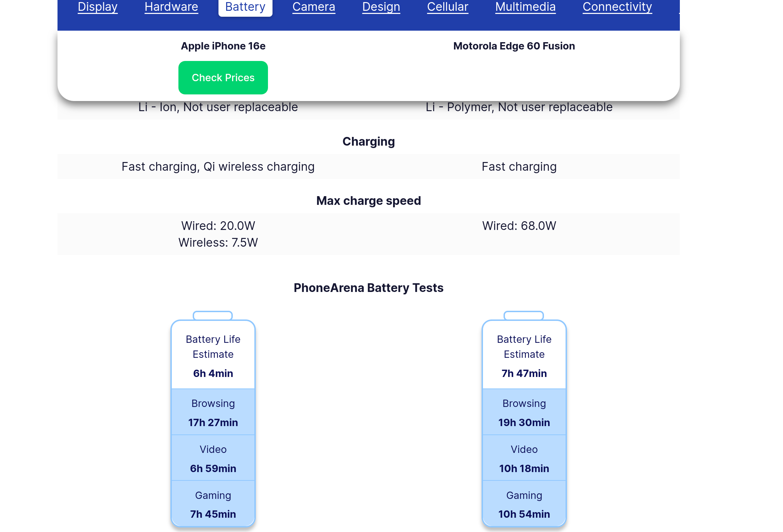Click iPhone 6h 4min battery life estimate
The height and width of the screenshot is (532, 783).
[213, 373]
